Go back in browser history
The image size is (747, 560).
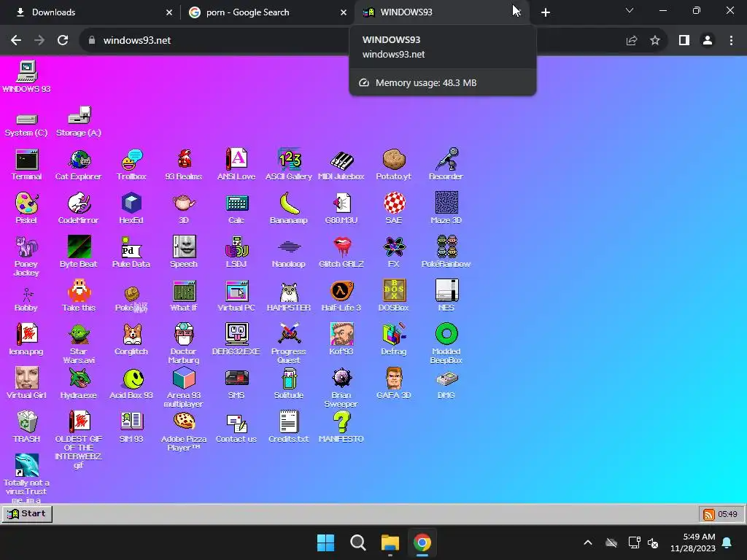pos(16,41)
